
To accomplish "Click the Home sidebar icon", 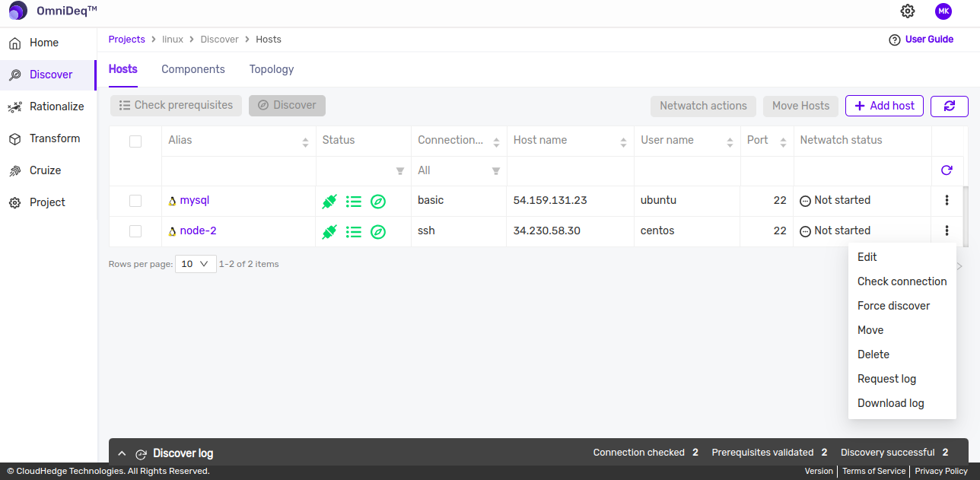I will 14,43.
